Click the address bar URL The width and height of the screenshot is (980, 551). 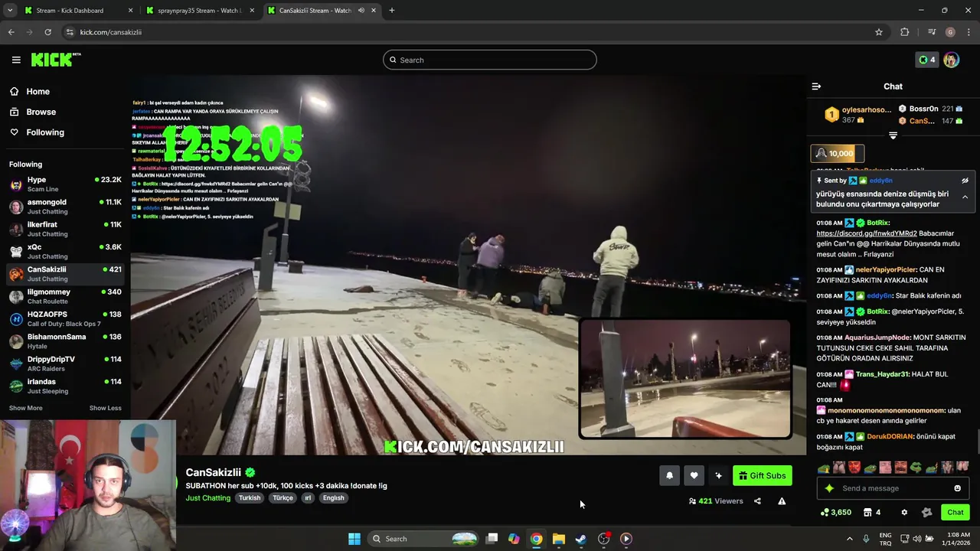coord(111,32)
